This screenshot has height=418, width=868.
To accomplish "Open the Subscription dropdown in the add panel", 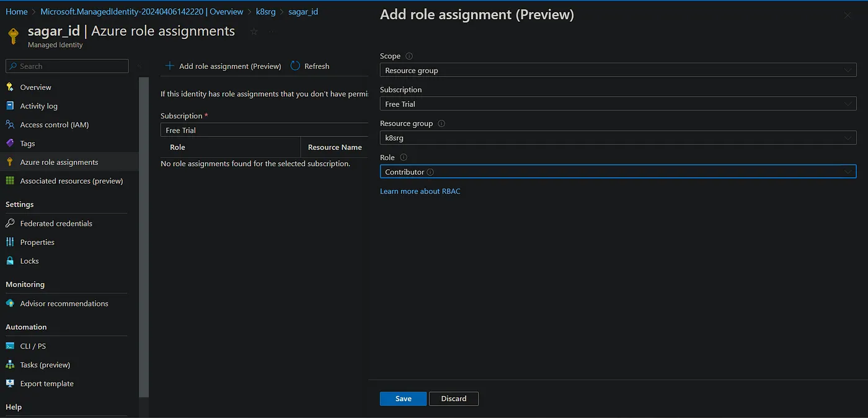I will [x=618, y=104].
